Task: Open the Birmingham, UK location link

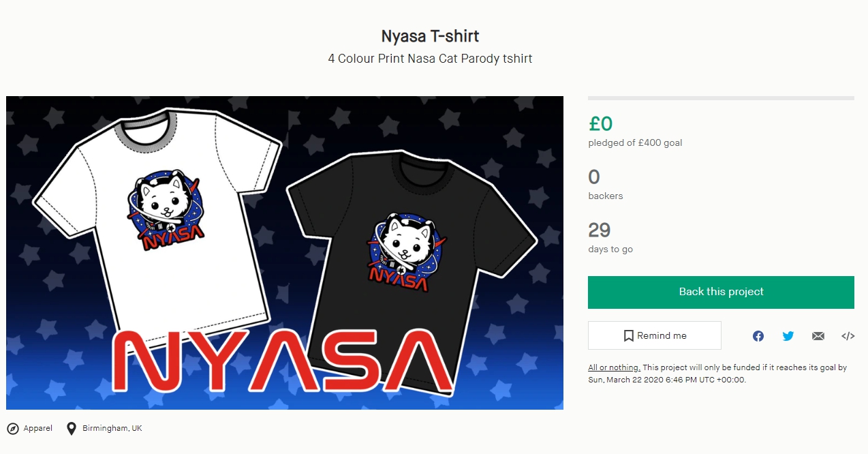Action: [112, 428]
